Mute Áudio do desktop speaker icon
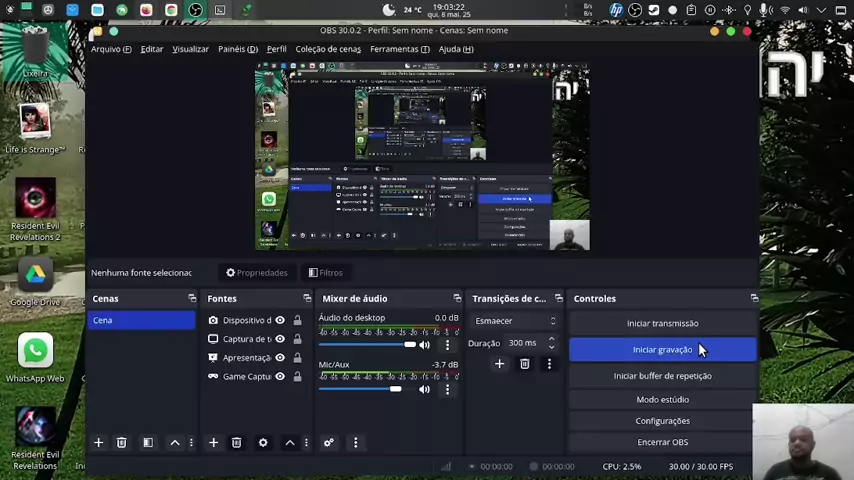This screenshot has height=480, width=854. click(x=425, y=345)
